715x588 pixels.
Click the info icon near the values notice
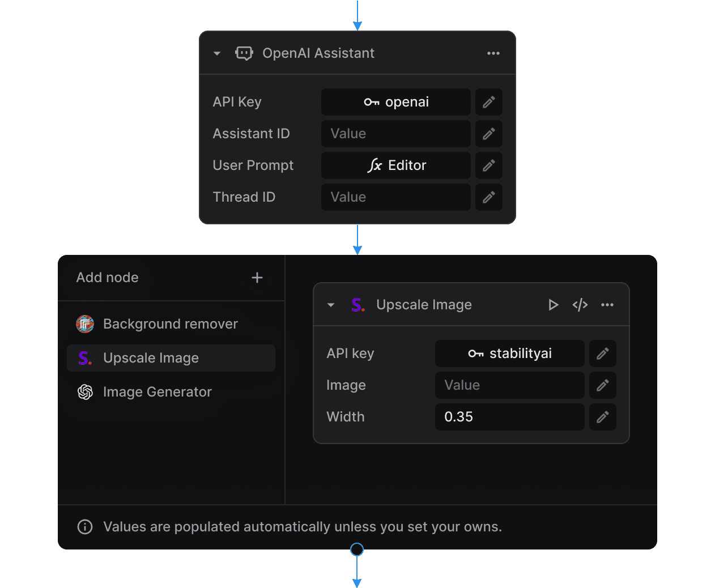84,527
